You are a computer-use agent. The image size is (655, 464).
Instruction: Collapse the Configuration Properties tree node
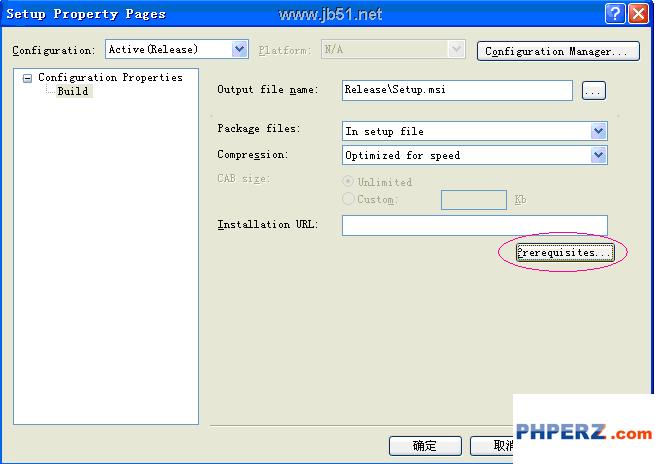pyautogui.click(x=28, y=78)
